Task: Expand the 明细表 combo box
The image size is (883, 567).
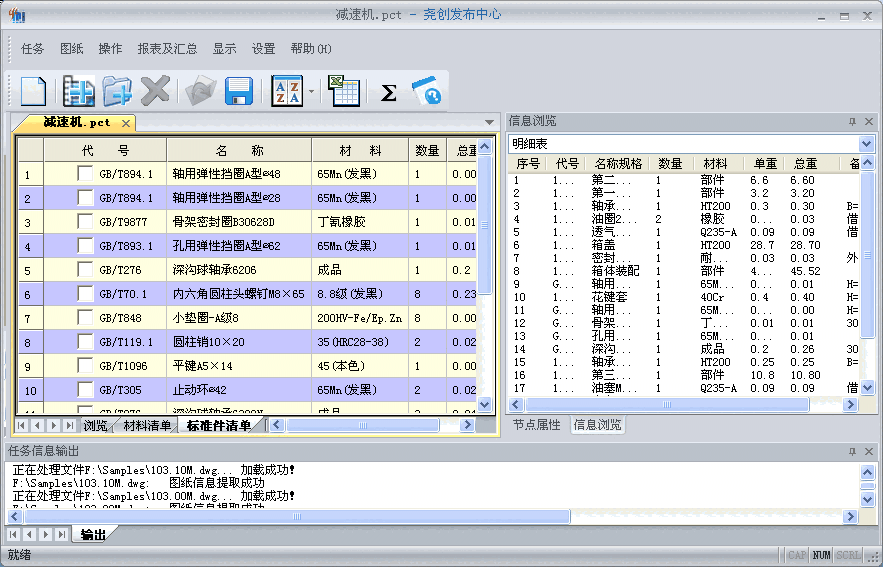Action: (866, 144)
